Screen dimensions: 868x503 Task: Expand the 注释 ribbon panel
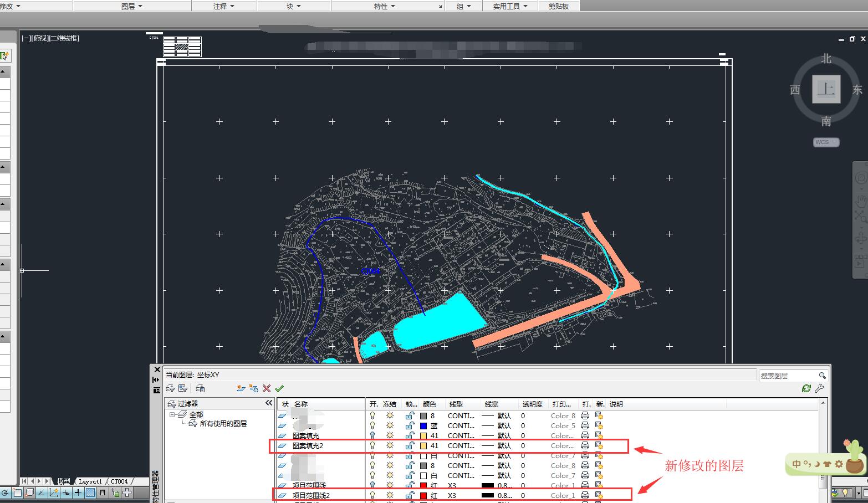click(x=224, y=6)
